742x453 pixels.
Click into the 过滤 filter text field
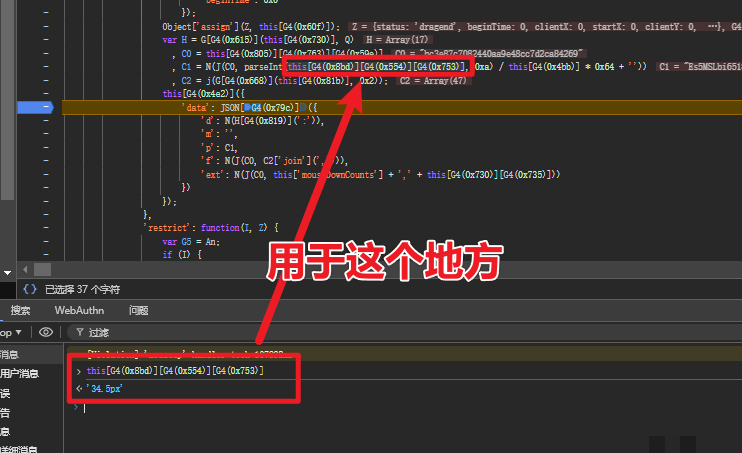[300, 332]
